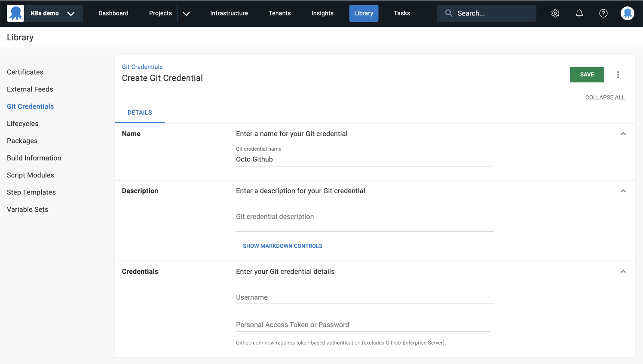Return via the Git Credentials breadcrumb
This screenshot has width=643, height=364.
tap(142, 67)
